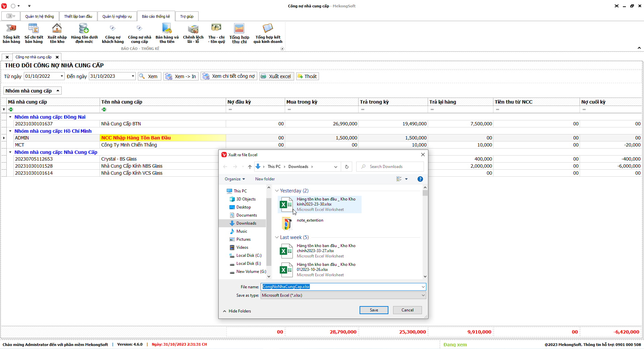Refresh the Downloads folder listing
Screen dimensions: 644x349
[x=347, y=167]
